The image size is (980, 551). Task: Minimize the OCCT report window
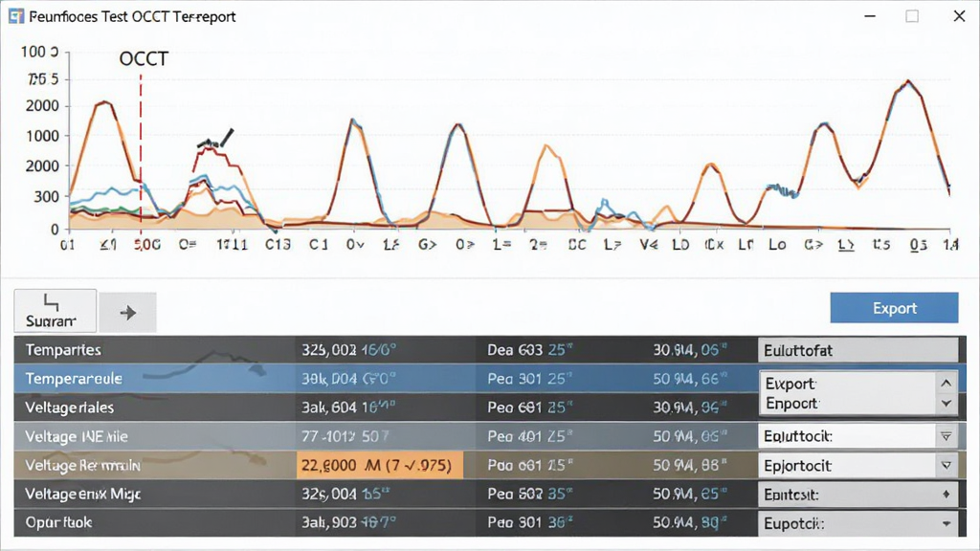click(x=870, y=16)
